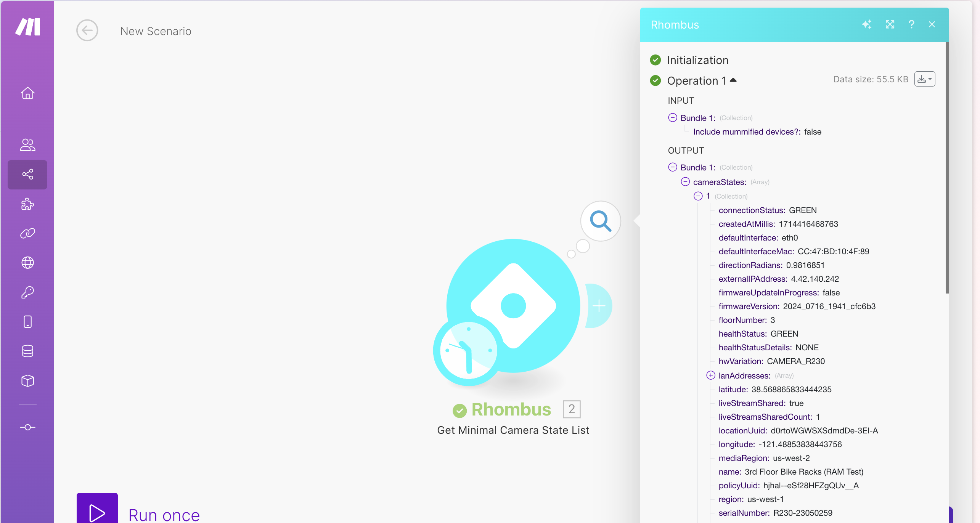Viewport: 980px width, 523px height.
Task: Select firmwareUpdateInProgress: false row
Action: (779, 293)
